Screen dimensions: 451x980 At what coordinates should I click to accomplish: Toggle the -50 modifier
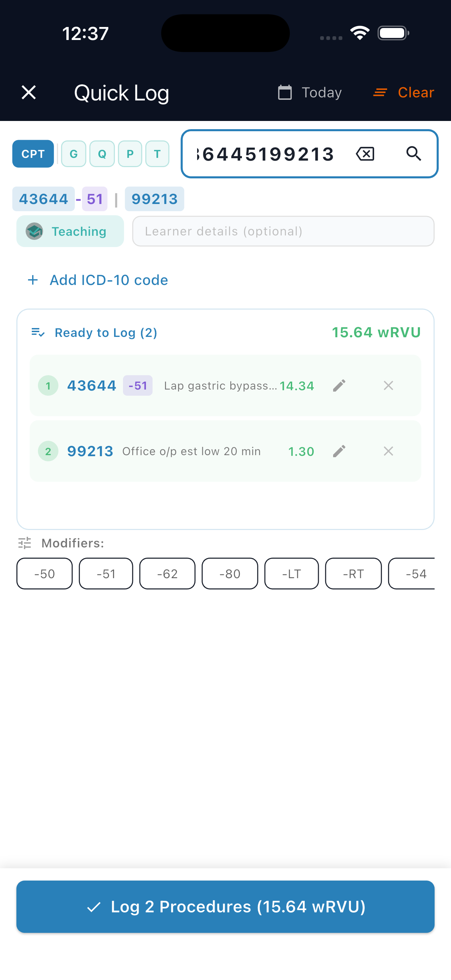point(44,574)
